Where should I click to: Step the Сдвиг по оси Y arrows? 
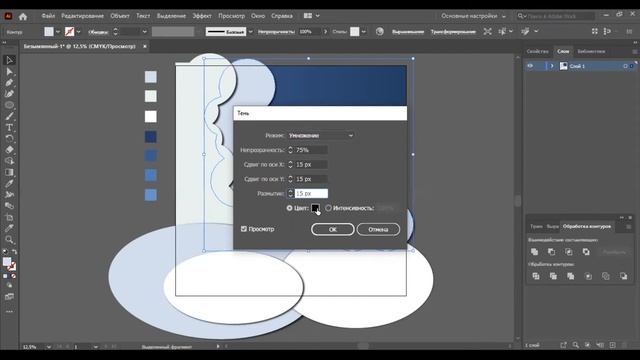coord(290,179)
